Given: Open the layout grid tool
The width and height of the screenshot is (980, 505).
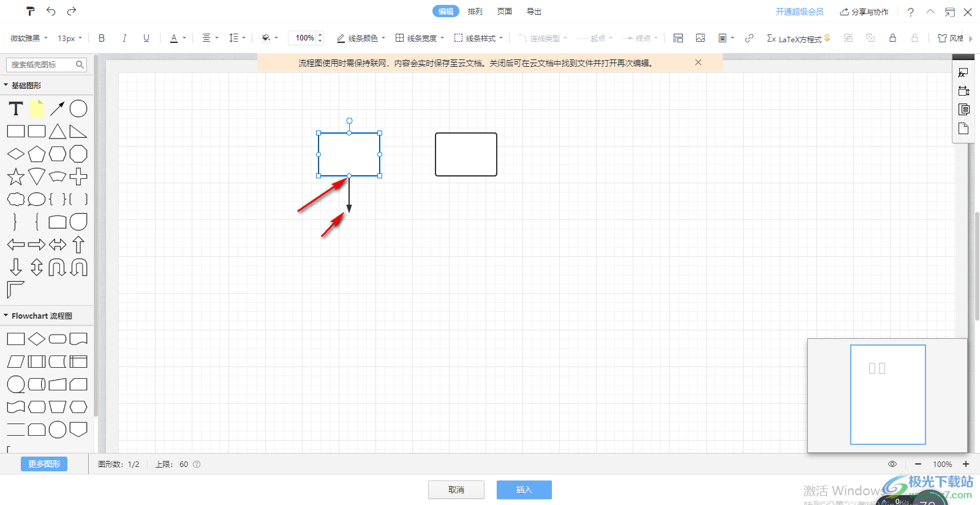Looking at the screenshot, I should (x=678, y=38).
